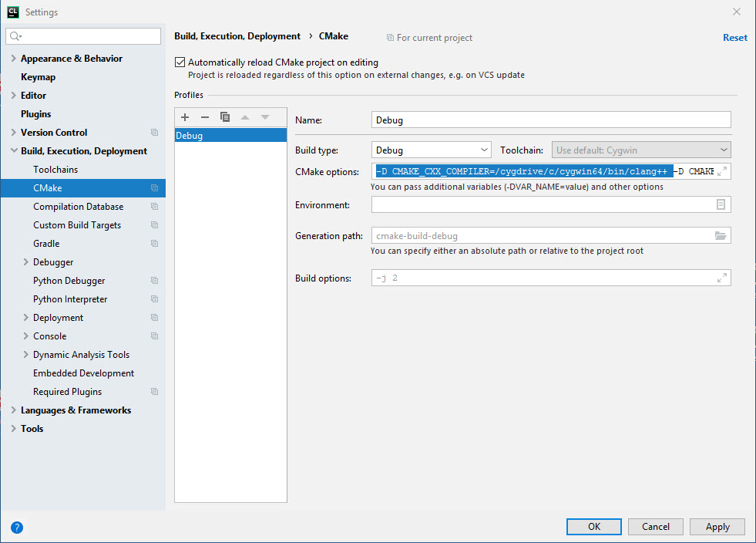Viewport: 756px width, 543px height.
Task: Open the help icon at bottom left
Action: [x=17, y=528]
